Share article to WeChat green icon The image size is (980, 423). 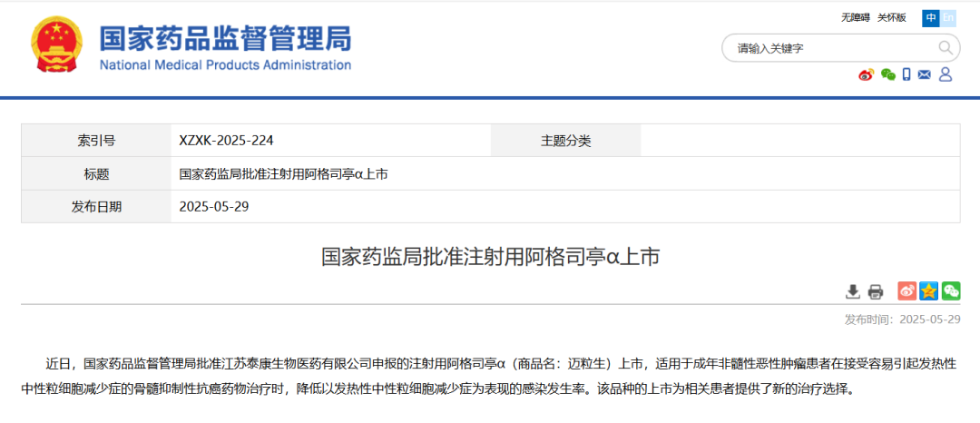pos(951,290)
